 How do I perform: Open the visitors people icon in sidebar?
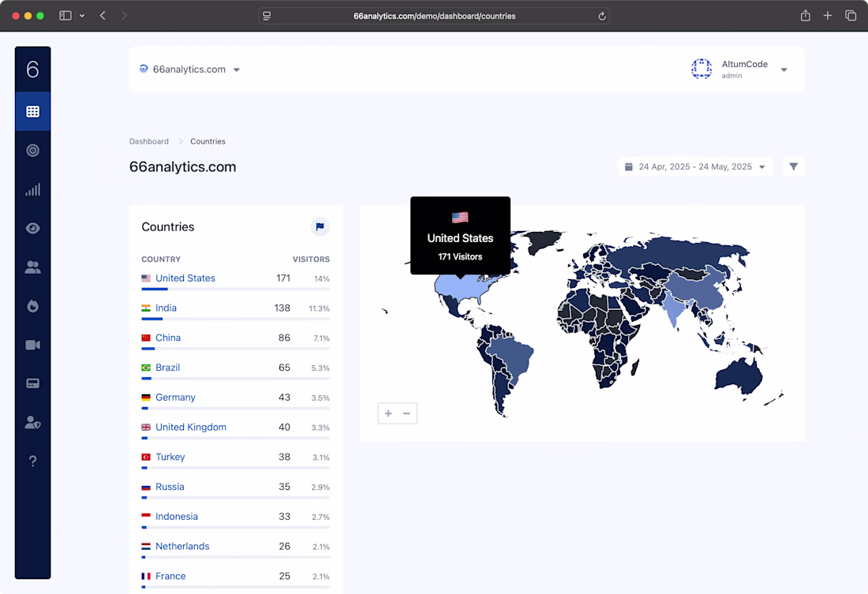click(32, 267)
